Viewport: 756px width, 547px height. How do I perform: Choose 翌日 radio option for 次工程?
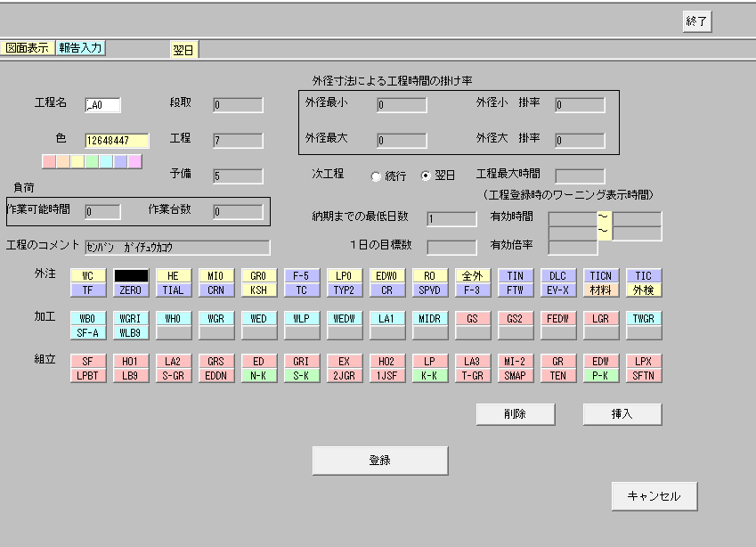click(x=426, y=176)
